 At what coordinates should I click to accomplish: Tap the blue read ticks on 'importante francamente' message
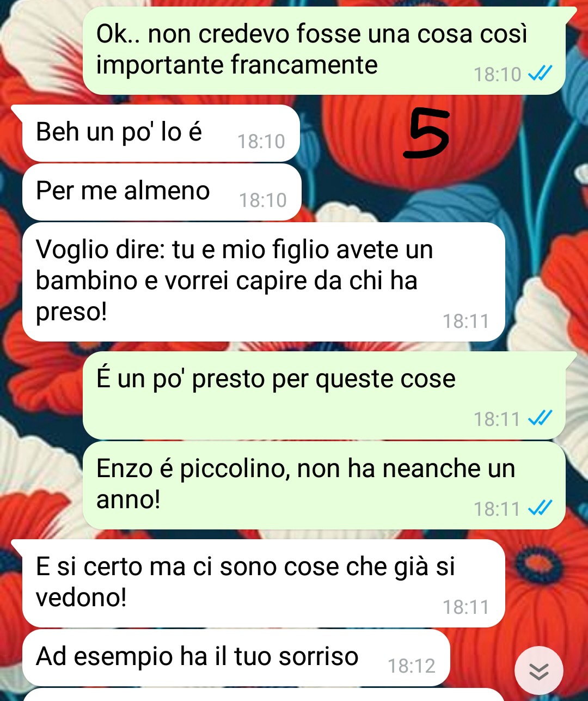tap(541, 73)
